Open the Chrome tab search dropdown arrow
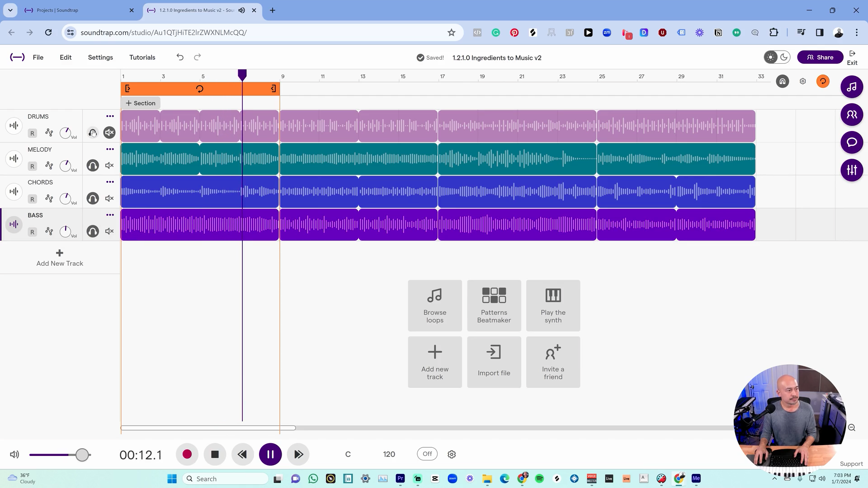Image resolution: width=868 pixels, height=488 pixels. [x=10, y=10]
